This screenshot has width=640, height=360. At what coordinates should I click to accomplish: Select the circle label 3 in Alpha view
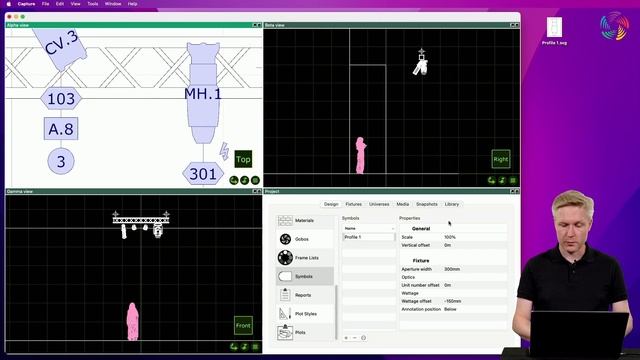coord(61,161)
